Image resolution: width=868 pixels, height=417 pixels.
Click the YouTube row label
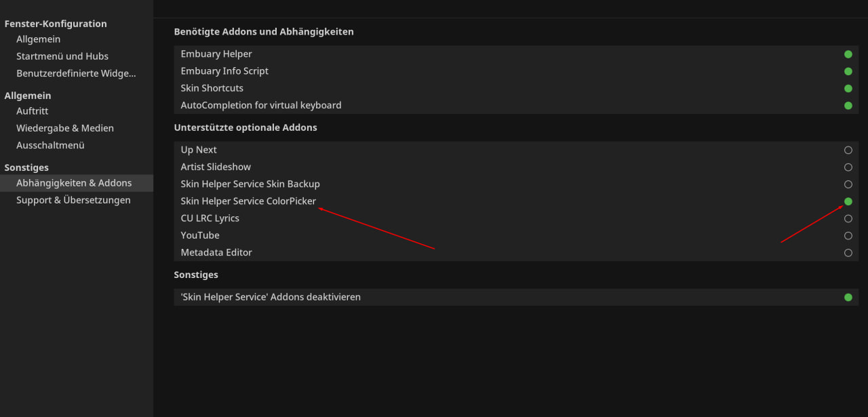pyautogui.click(x=200, y=235)
